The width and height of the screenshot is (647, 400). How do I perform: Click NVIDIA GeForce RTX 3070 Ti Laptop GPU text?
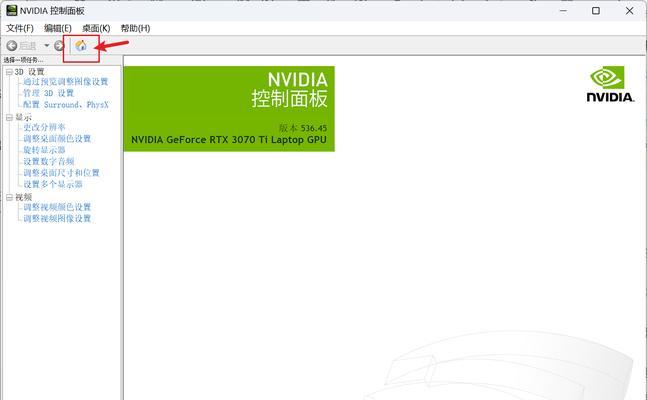pyautogui.click(x=229, y=140)
